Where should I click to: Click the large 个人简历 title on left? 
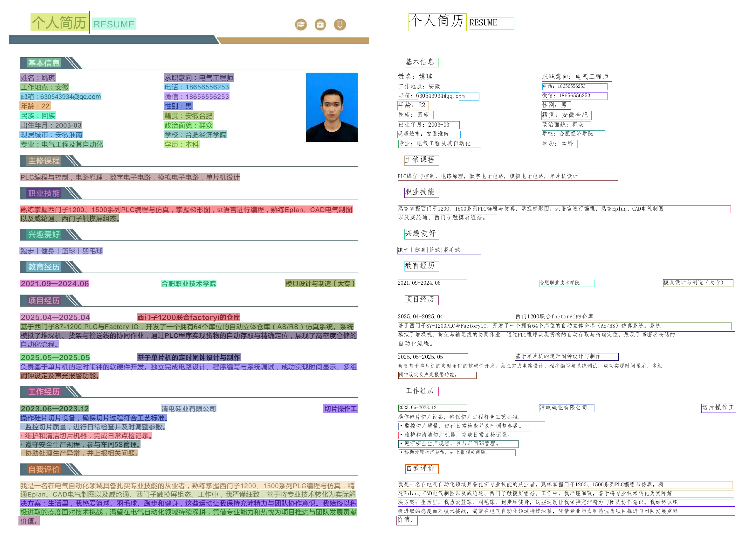pos(59,22)
